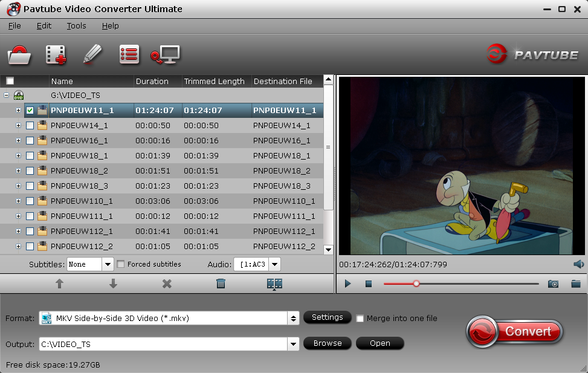This screenshot has height=373, width=588.
Task: Click the Load disc icon
Action: (x=19, y=55)
